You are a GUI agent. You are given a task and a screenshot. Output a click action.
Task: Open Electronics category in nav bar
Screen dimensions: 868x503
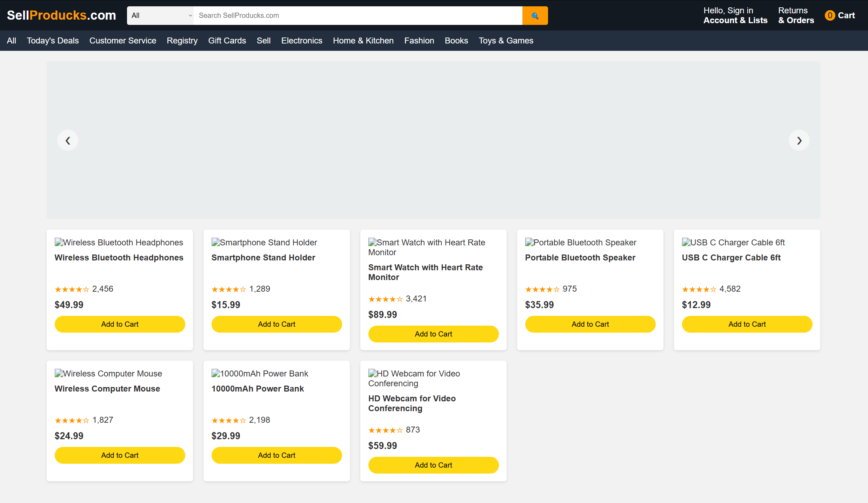point(301,41)
